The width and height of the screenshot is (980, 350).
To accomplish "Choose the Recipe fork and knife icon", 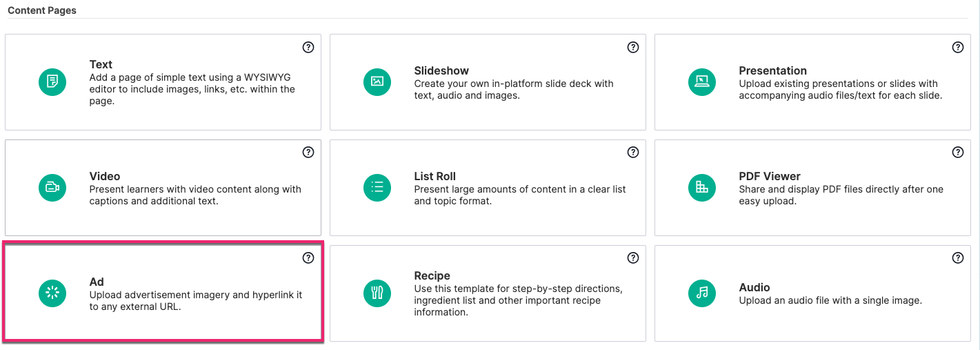I will point(377,293).
